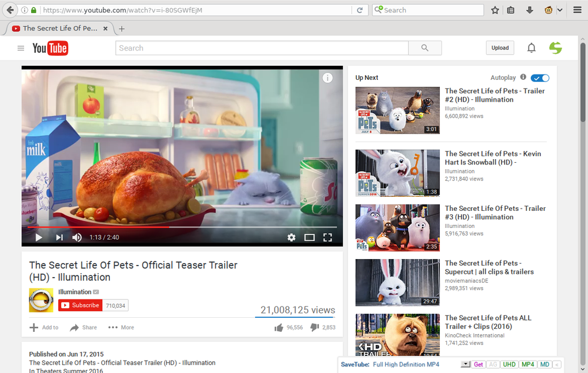588x373 pixels.
Task: Close the Secret Life Of Pets tab
Action: tap(105, 28)
